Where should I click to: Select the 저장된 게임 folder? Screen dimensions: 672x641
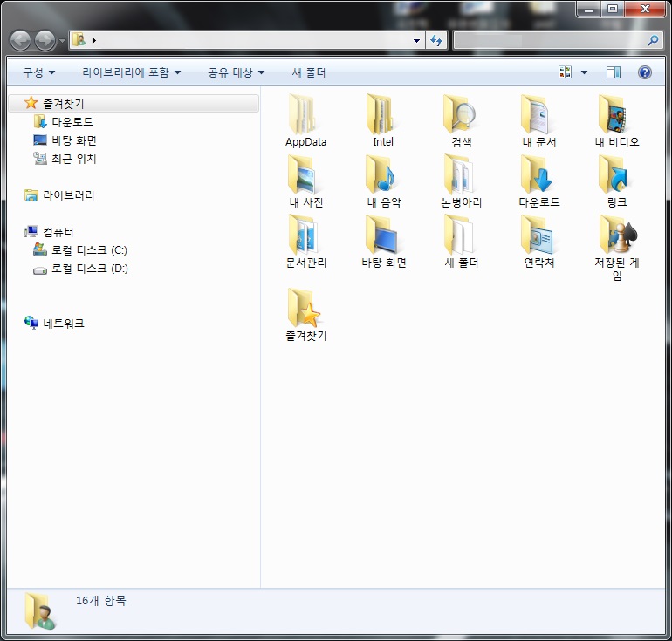617,248
